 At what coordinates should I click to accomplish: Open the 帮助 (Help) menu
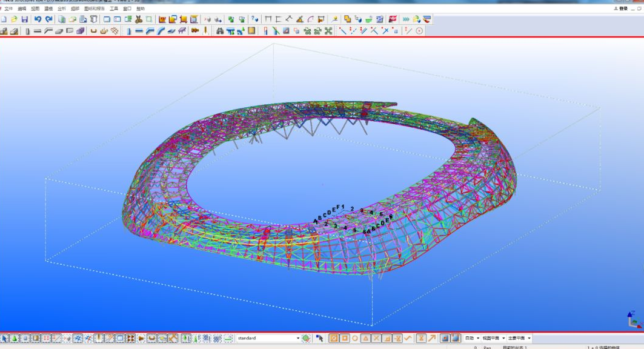click(x=141, y=8)
